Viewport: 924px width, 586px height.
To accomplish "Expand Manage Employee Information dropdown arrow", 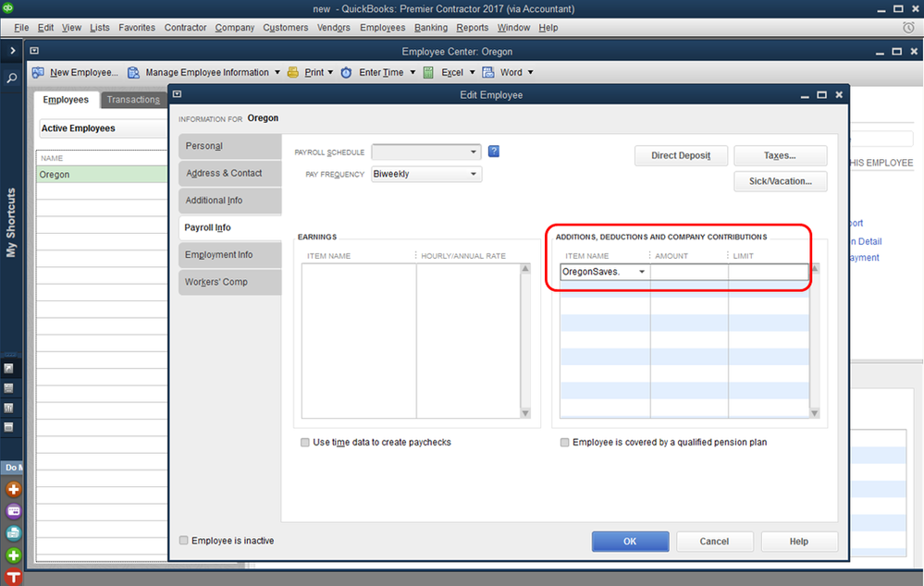I will point(277,72).
